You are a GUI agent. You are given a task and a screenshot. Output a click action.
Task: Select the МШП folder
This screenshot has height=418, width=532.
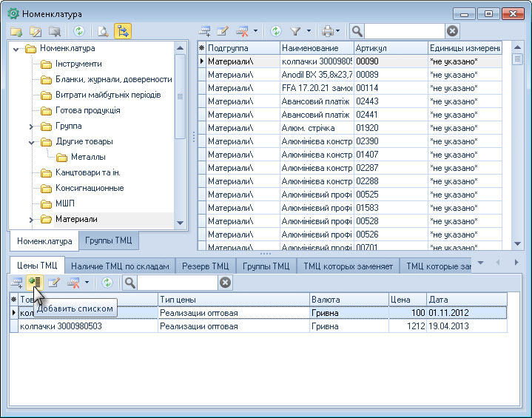click(x=65, y=203)
